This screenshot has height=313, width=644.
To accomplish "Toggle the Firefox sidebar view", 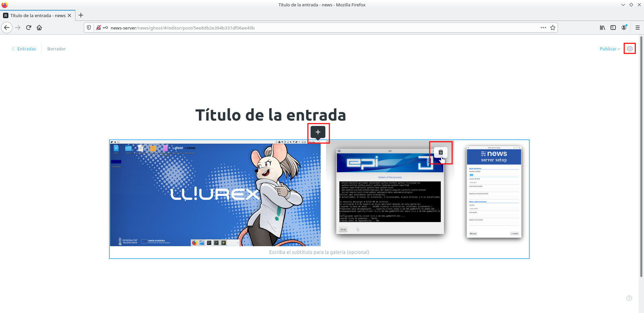I will (x=613, y=28).
